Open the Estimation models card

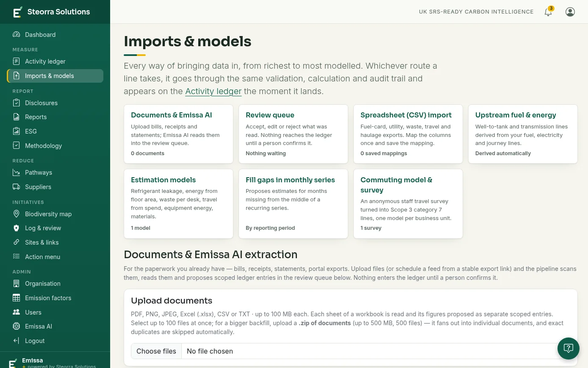pos(178,204)
